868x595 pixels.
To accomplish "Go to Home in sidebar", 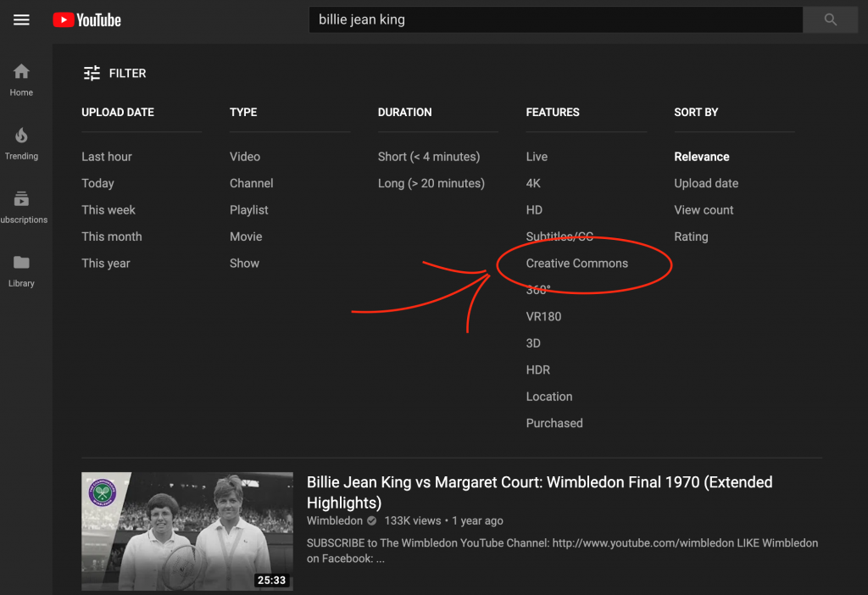I will [x=21, y=81].
